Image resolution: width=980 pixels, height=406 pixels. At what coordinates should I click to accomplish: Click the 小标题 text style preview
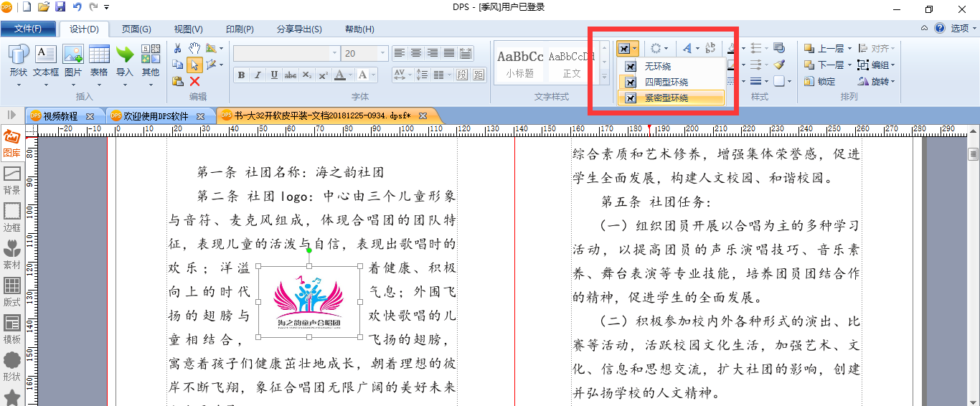point(520,63)
